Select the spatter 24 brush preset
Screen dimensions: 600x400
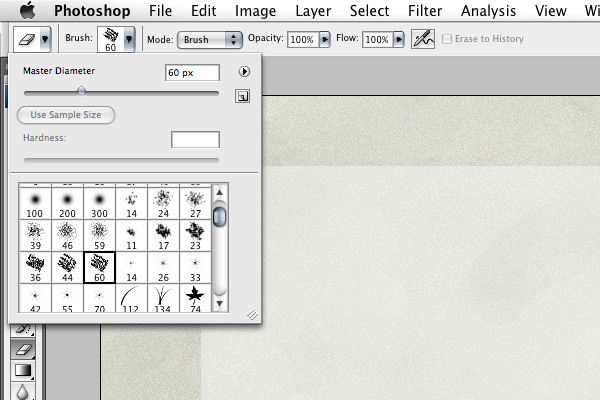point(163,203)
